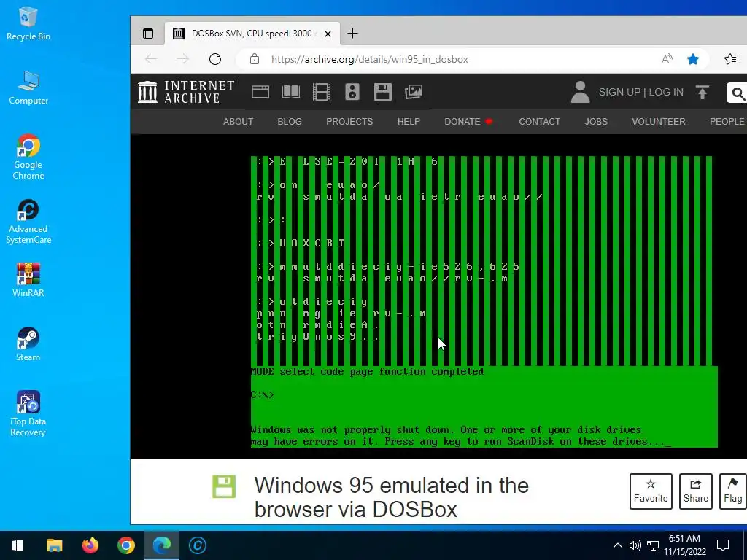747x560 pixels.
Task: Open the volume speaker tray icon
Action: pyautogui.click(x=635, y=545)
